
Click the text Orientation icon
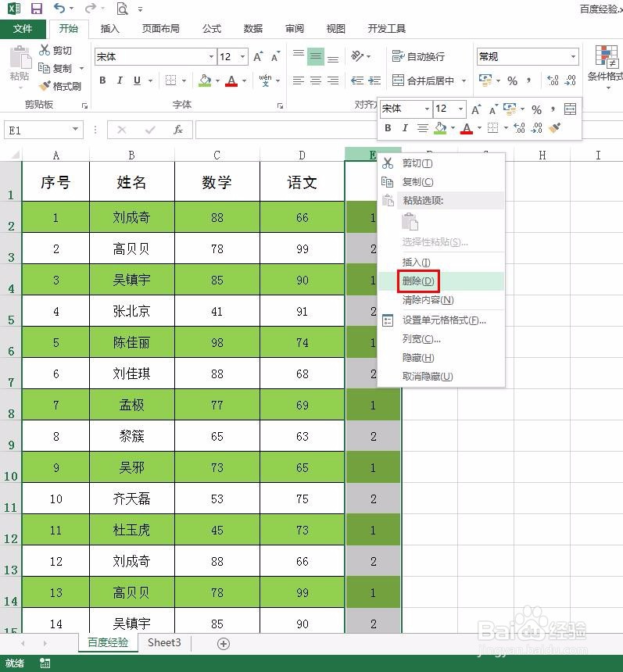(357, 56)
